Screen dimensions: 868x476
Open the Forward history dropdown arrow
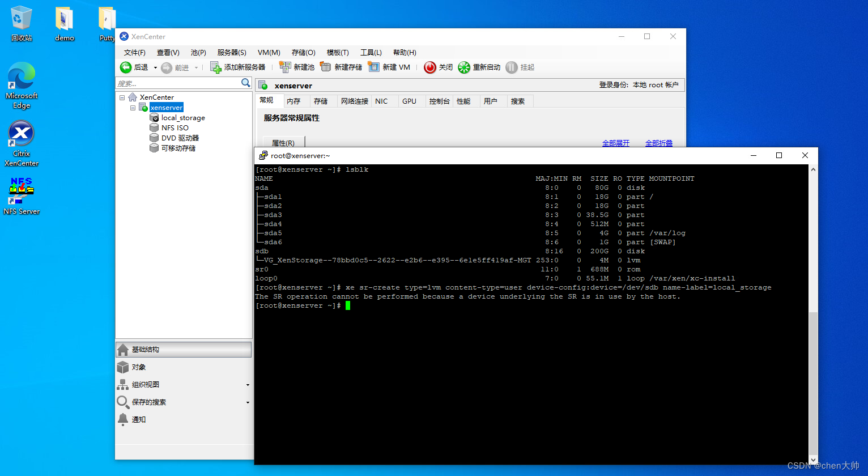[197, 68]
